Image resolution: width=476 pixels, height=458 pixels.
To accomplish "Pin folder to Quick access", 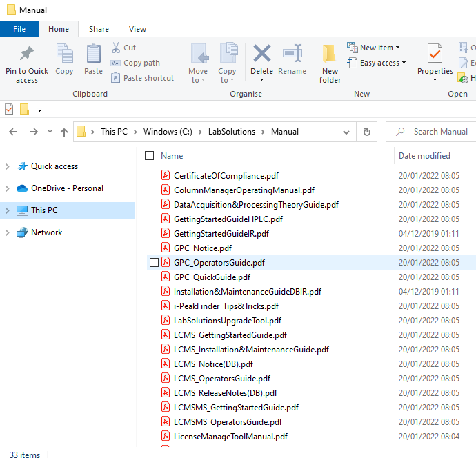I will point(27,64).
